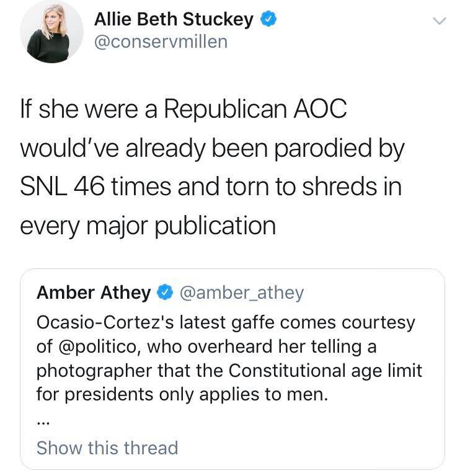Click "for presidents only applies to men." line

pos(182,394)
